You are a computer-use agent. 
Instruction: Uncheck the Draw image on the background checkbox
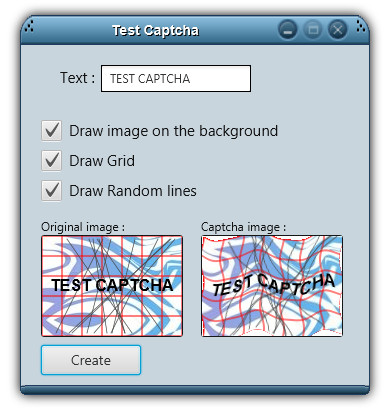tap(51, 131)
